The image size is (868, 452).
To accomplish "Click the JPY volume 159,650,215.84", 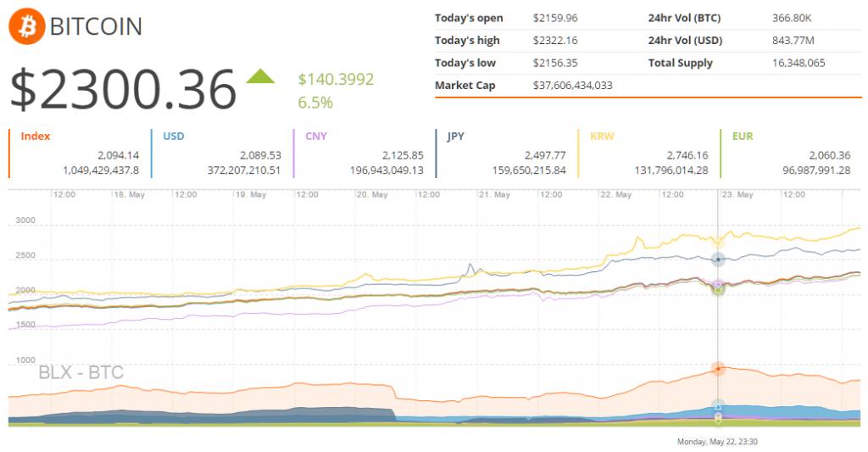I will [529, 170].
